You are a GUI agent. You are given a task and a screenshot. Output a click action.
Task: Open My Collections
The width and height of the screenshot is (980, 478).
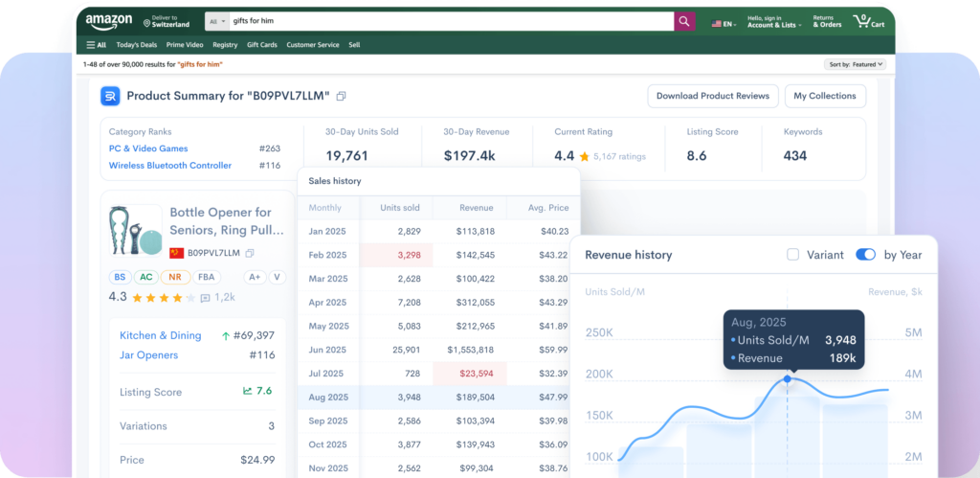pyautogui.click(x=825, y=96)
